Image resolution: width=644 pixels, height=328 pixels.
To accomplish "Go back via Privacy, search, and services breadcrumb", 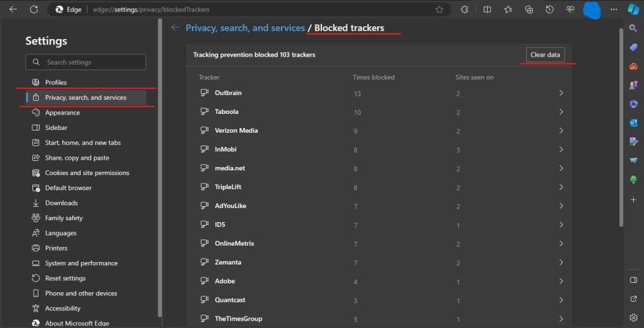I will (x=245, y=28).
